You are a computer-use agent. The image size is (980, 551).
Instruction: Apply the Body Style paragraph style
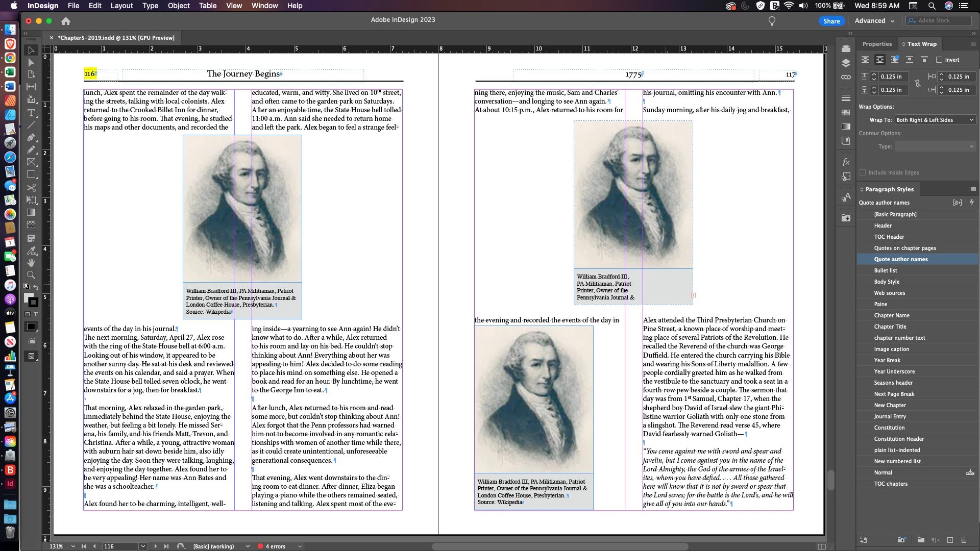887,282
